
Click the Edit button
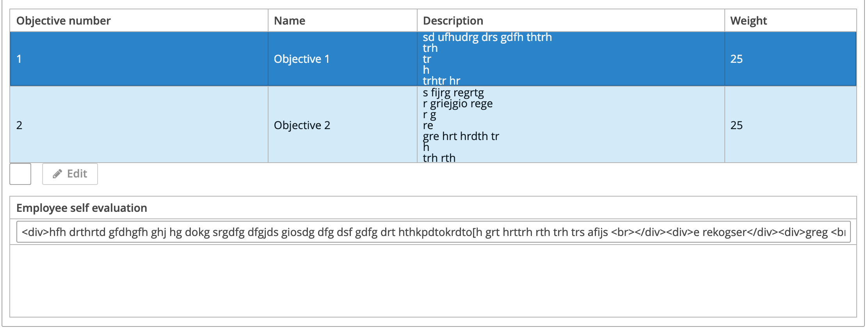tap(70, 174)
